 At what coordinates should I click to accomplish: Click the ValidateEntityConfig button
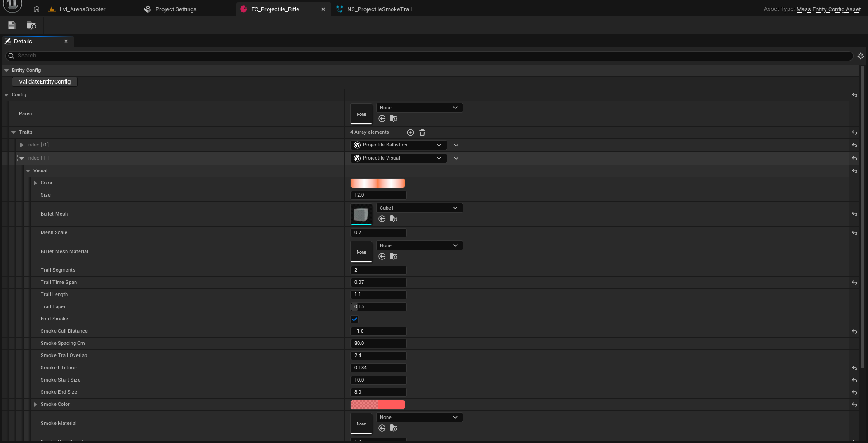pos(45,82)
